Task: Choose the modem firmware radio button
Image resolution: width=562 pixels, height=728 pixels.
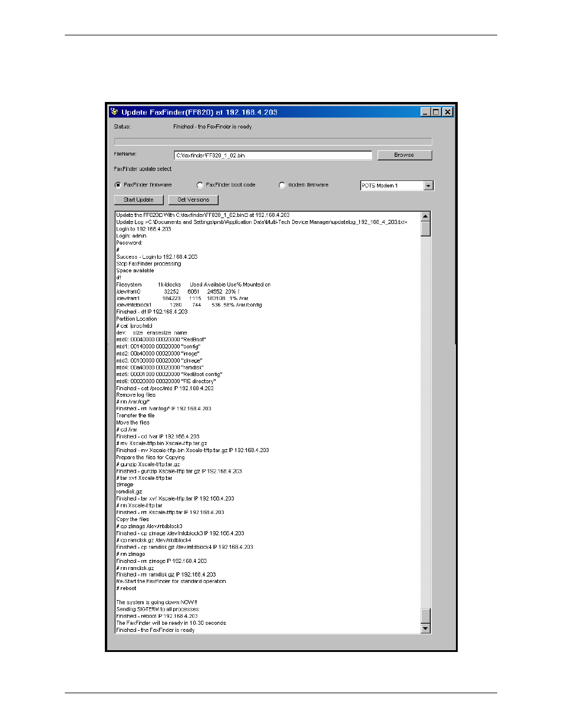Action: 282,185
